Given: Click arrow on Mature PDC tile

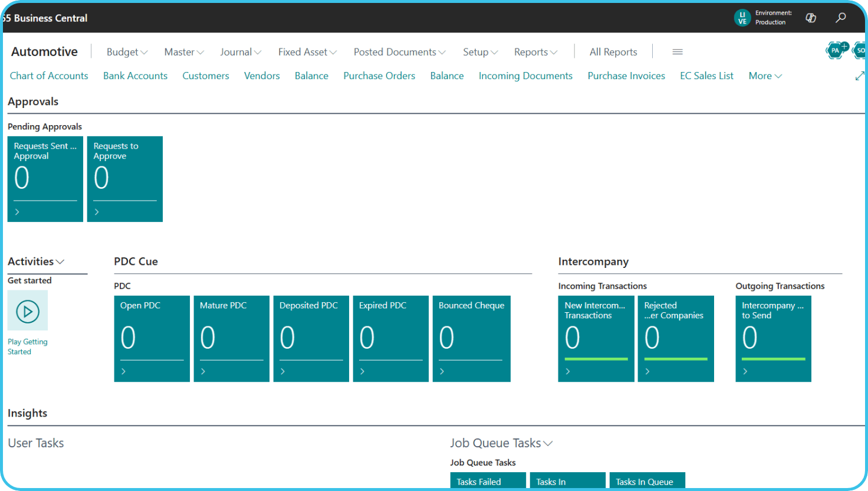Looking at the screenshot, I should [203, 371].
